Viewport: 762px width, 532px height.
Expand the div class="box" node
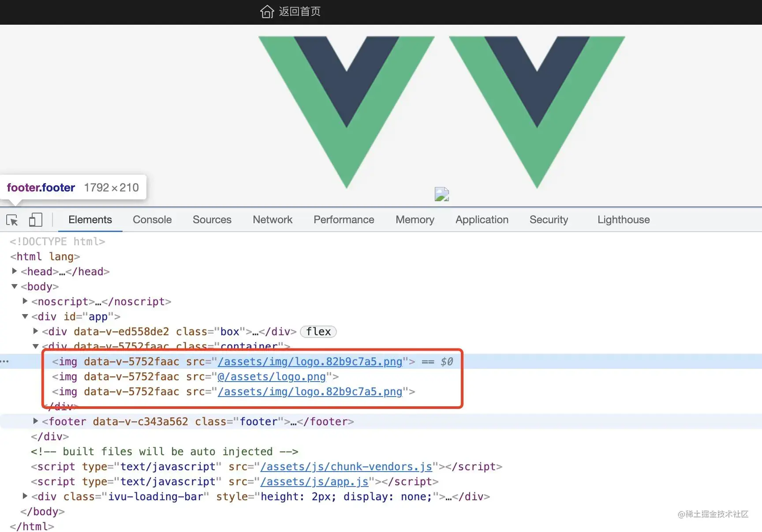click(x=36, y=331)
